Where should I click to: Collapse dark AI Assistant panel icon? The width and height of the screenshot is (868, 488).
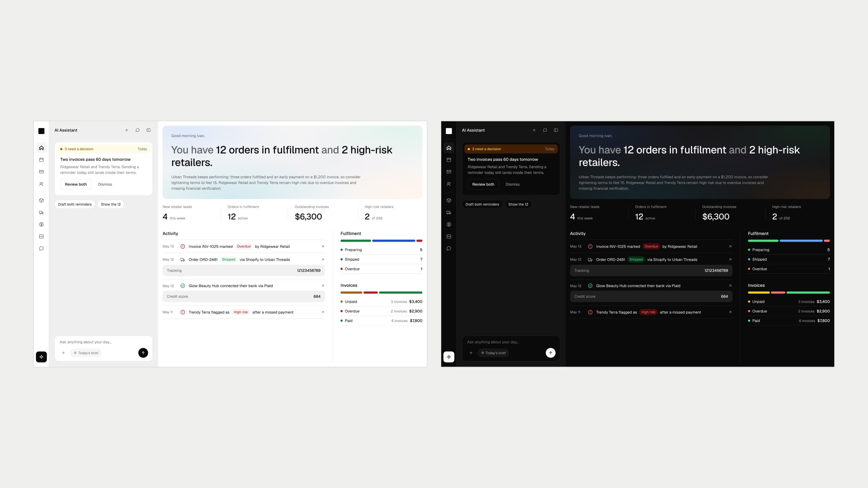tap(556, 130)
